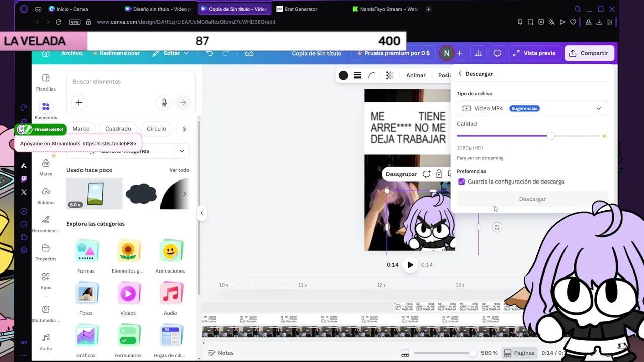The width and height of the screenshot is (644, 362).
Task: Open a new browser tab
Action: pos(429,9)
